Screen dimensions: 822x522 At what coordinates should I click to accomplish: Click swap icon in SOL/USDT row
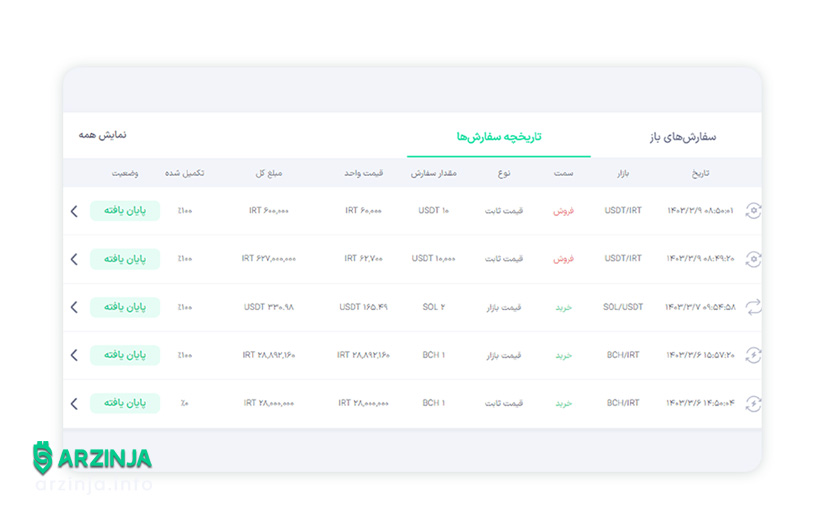click(753, 307)
